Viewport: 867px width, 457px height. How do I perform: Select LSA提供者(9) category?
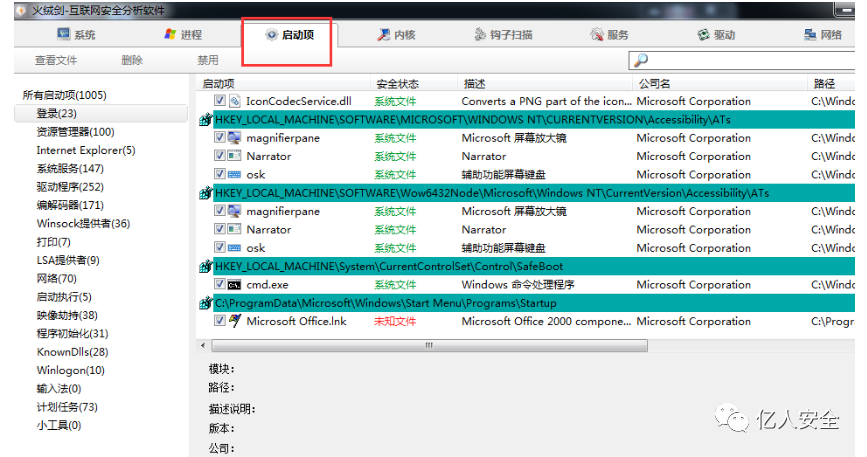tap(68, 260)
